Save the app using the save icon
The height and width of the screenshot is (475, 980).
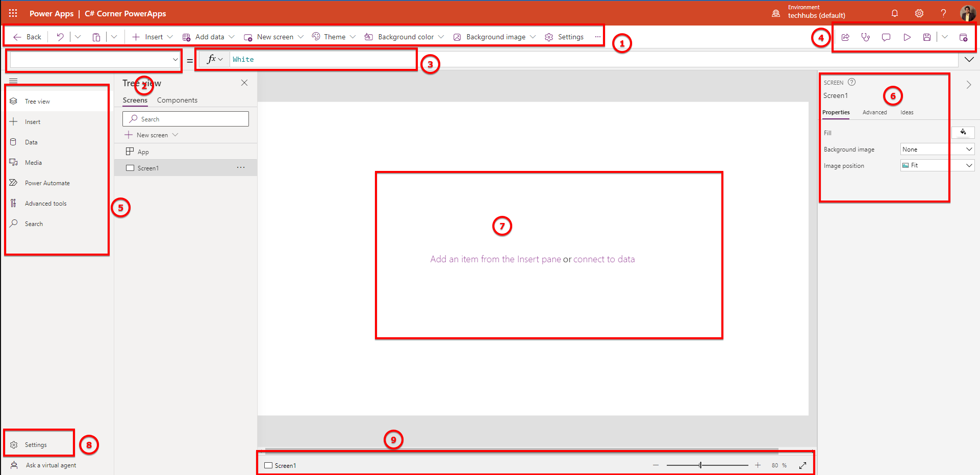pyautogui.click(x=927, y=37)
